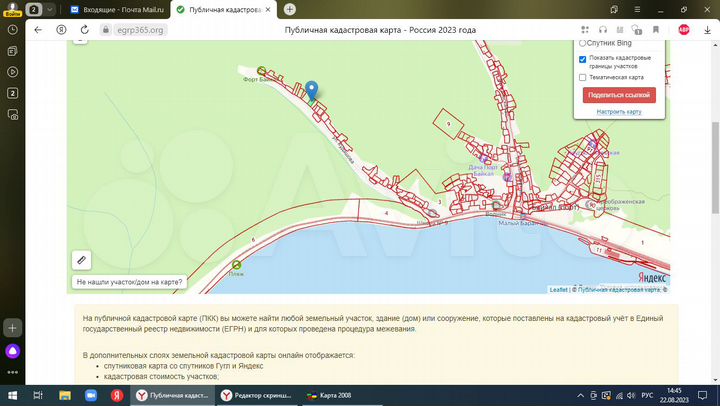720x406 pixels.
Task: Open a new browser tab
Action: pos(290,9)
